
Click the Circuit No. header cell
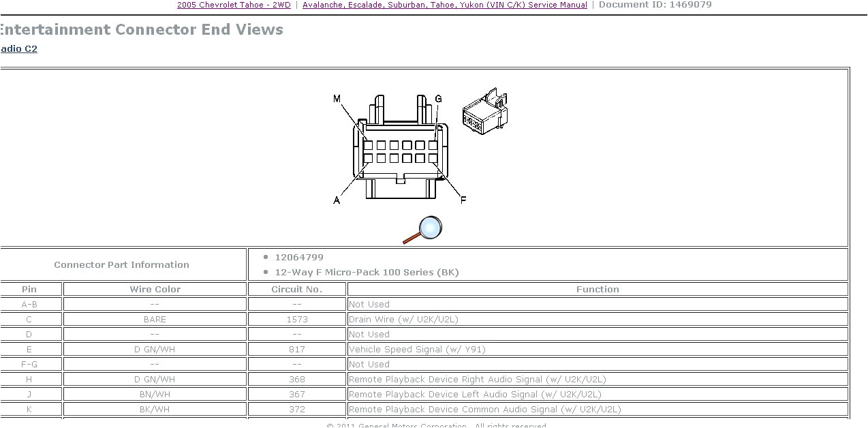tap(296, 289)
